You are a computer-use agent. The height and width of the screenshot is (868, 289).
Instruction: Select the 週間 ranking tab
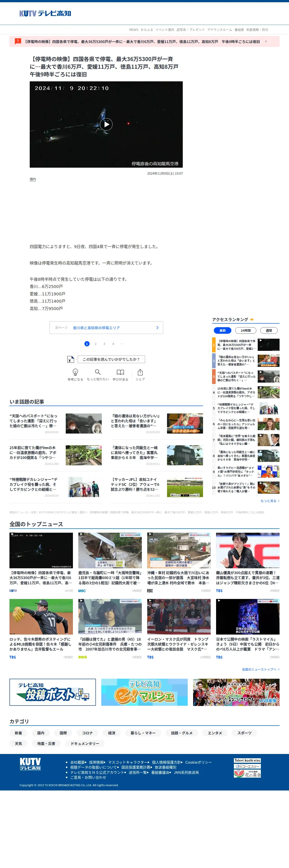pos(269,331)
